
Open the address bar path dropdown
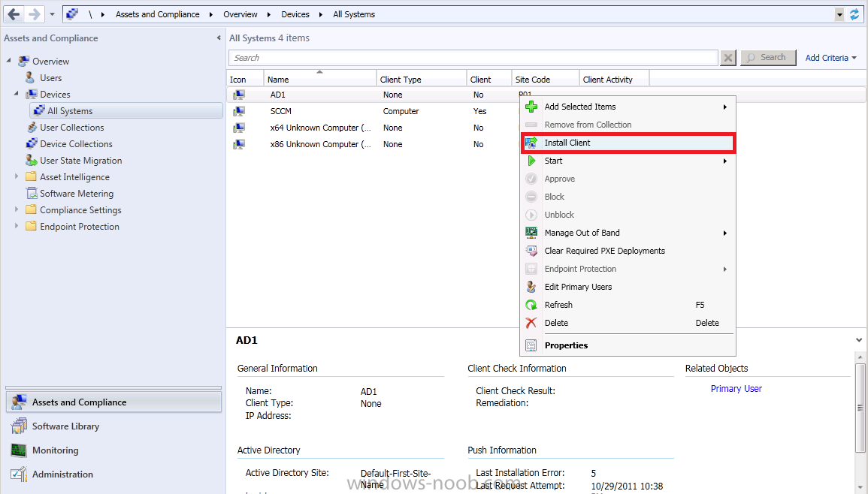[839, 14]
